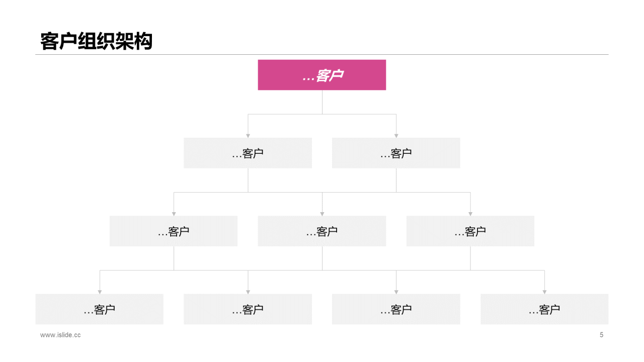Choose the leftmost …客户 box in third row
Viewport: 644px width, 362px height.
tap(174, 231)
